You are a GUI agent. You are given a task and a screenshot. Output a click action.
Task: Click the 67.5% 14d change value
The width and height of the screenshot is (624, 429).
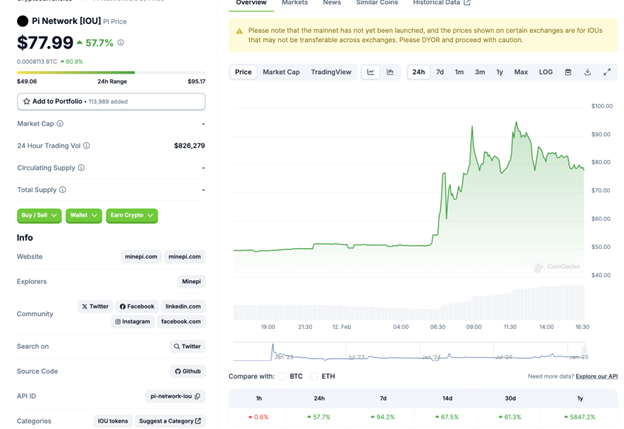(x=447, y=417)
